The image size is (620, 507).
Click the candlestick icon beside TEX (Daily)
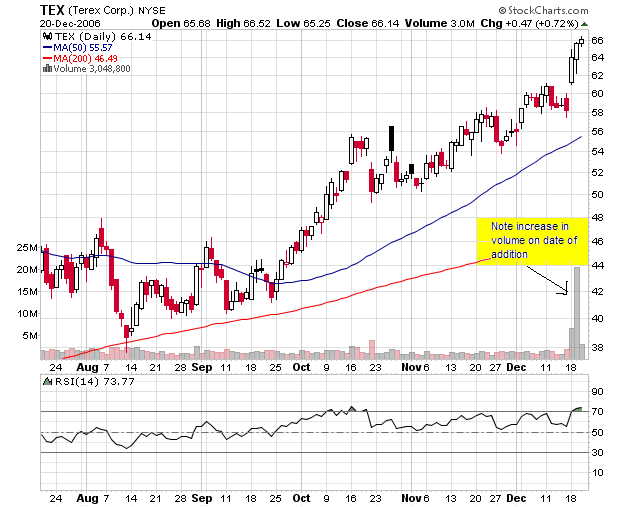(x=47, y=36)
